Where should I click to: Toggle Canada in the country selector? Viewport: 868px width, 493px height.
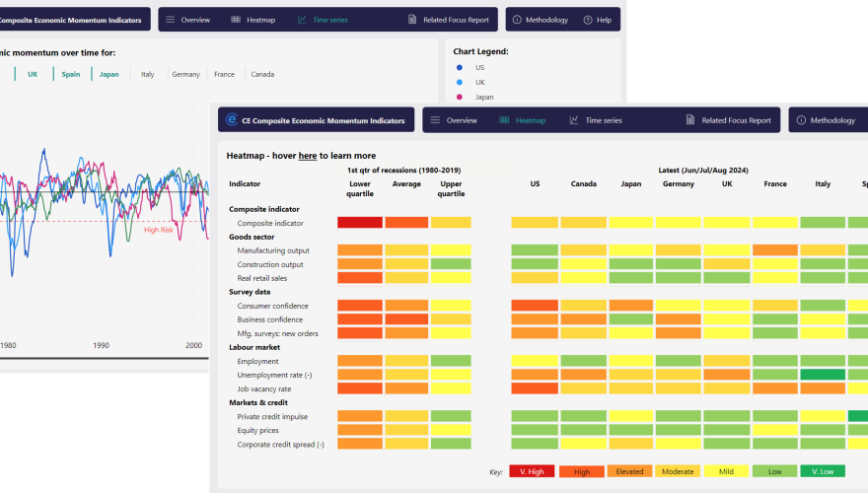(x=262, y=74)
